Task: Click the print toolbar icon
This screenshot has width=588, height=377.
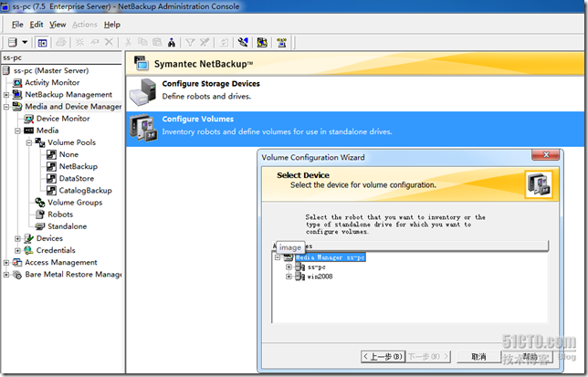Action: 61,42
